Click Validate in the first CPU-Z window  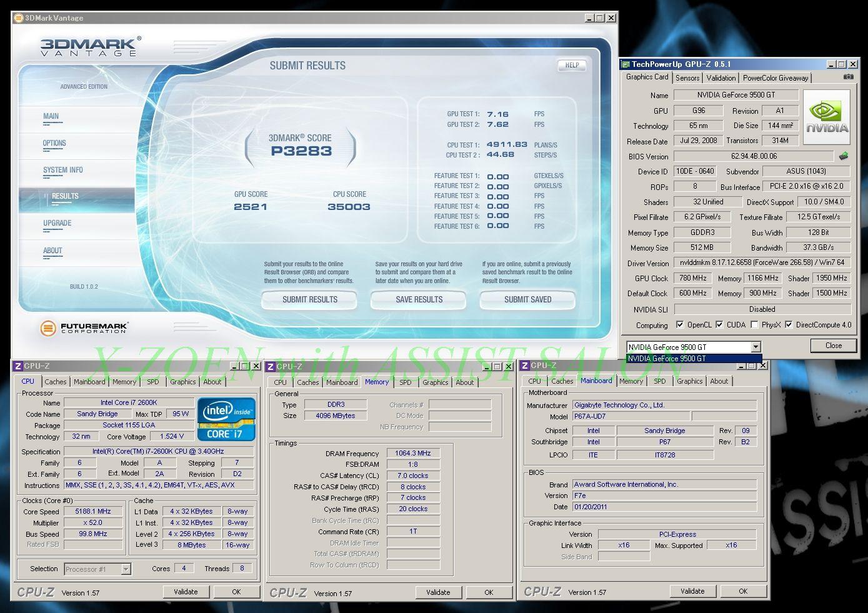click(186, 592)
